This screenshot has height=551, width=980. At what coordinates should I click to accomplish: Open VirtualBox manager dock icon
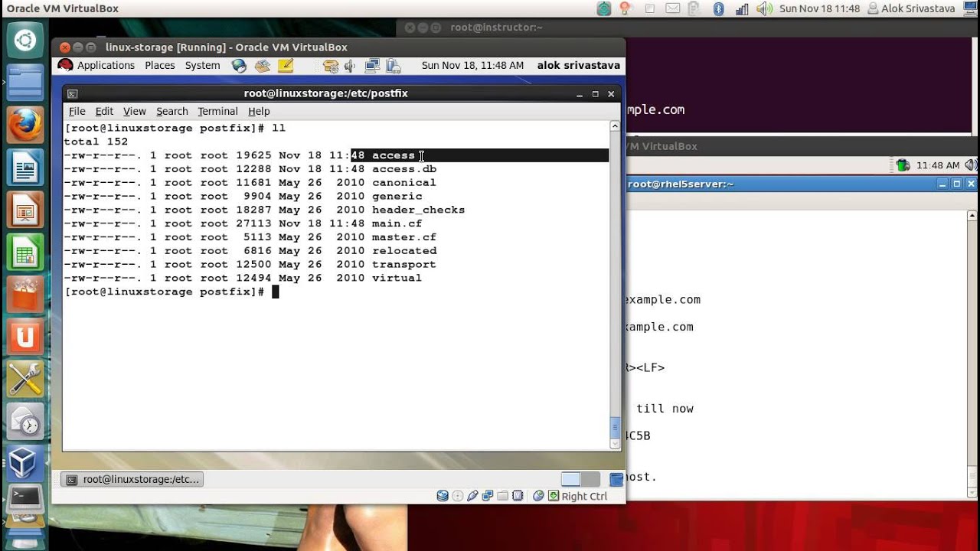coord(24,462)
